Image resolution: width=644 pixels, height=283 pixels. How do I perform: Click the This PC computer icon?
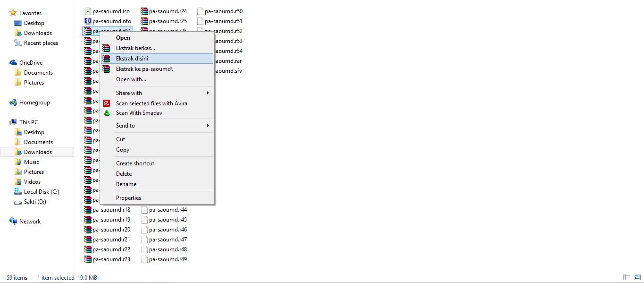[x=13, y=122]
